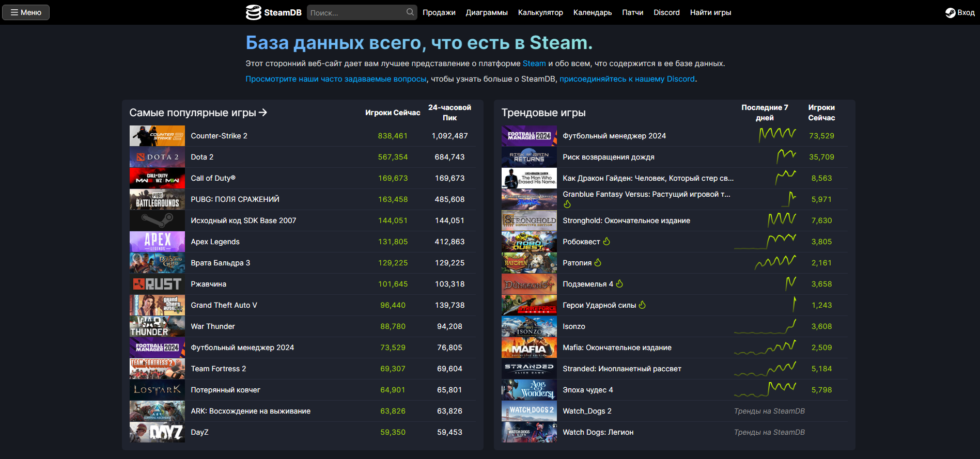The width and height of the screenshot is (980, 459).
Task: Focus the Поиск search field
Action: [x=356, y=12]
